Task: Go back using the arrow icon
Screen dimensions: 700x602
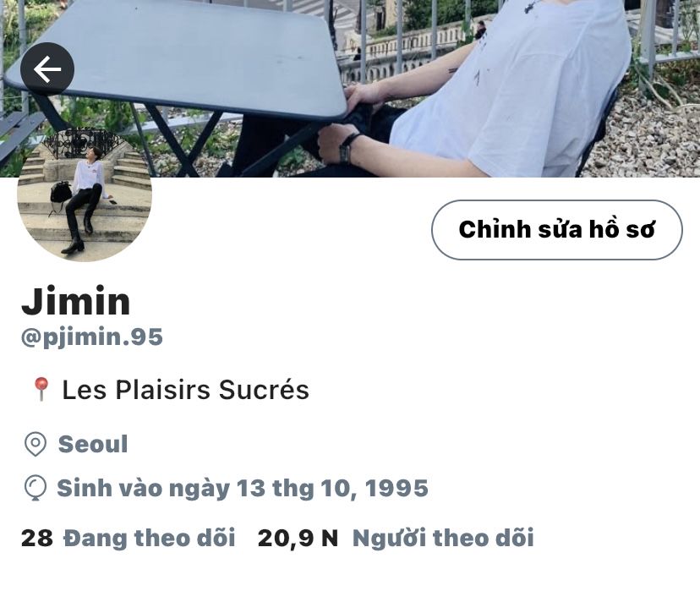Action: tap(47, 69)
